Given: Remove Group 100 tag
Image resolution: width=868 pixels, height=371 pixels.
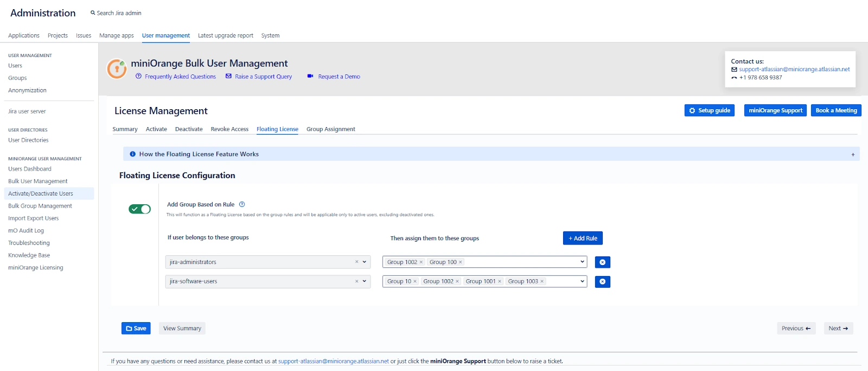Looking at the screenshot, I should (x=461, y=262).
